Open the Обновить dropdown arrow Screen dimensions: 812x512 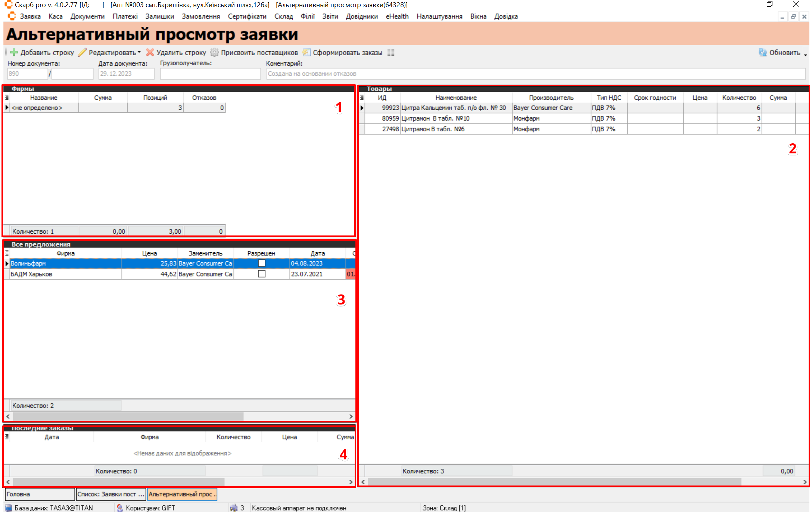[x=805, y=54]
